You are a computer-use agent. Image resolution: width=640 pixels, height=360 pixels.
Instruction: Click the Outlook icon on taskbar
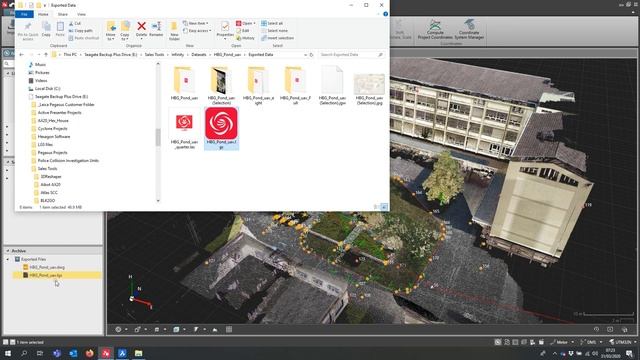coord(73,353)
